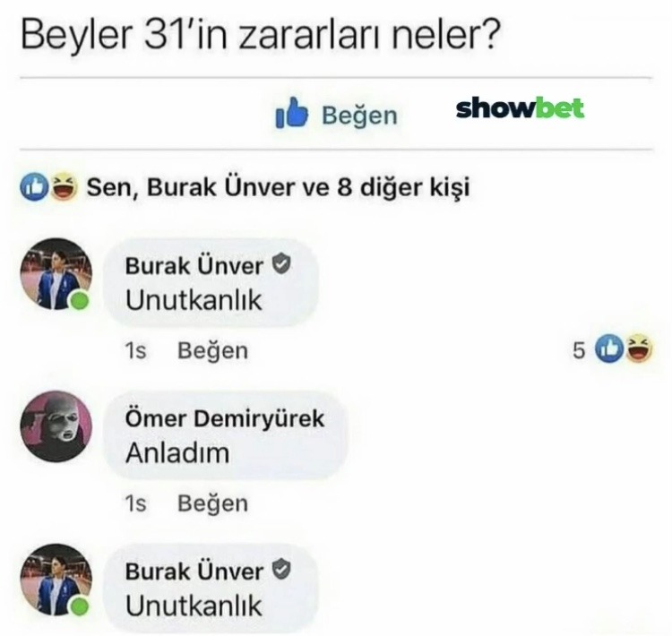
Task: Open the 'Sen, Burak Ünver ve 8 diğer kişi' list
Action: [x=278, y=187]
